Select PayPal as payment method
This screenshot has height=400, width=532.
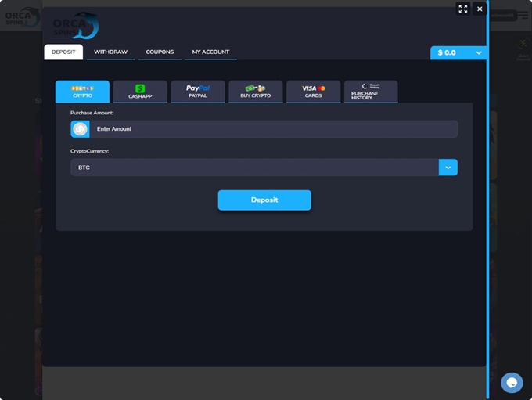tap(198, 92)
